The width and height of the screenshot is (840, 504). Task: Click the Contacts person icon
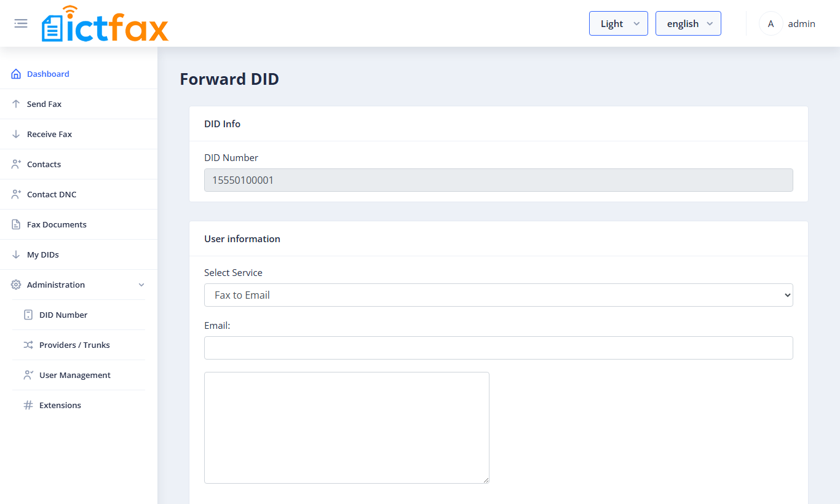pyautogui.click(x=16, y=164)
